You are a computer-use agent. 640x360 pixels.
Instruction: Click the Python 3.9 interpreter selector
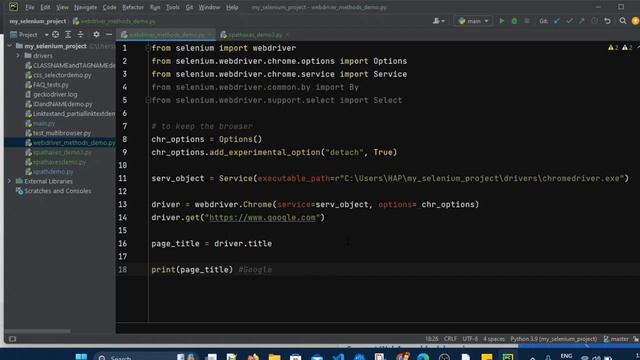(x=553, y=339)
